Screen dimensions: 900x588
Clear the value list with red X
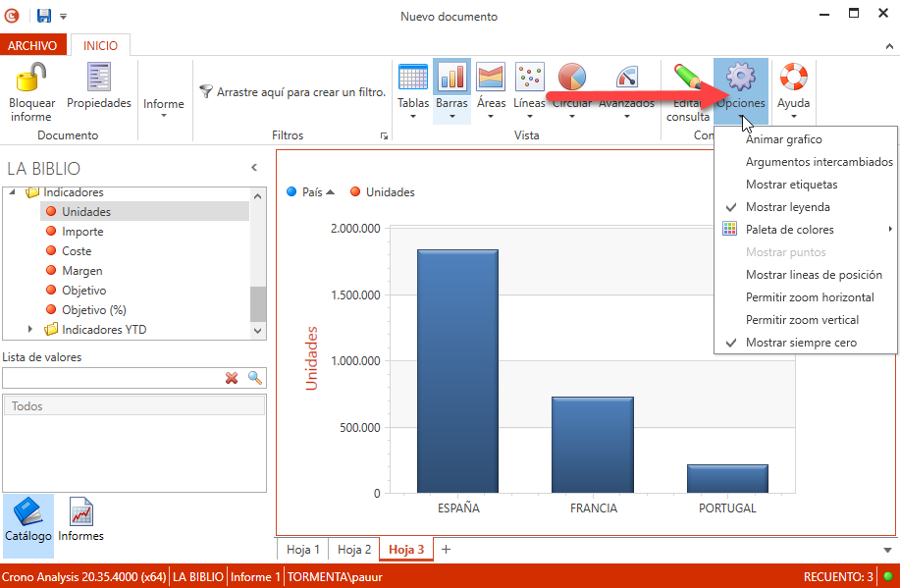click(x=232, y=378)
